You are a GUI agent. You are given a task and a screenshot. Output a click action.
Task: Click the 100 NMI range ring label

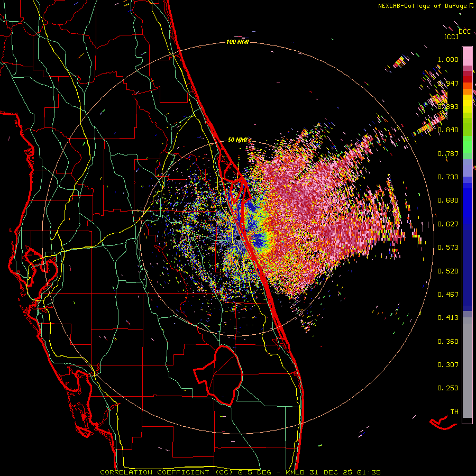[237, 42]
